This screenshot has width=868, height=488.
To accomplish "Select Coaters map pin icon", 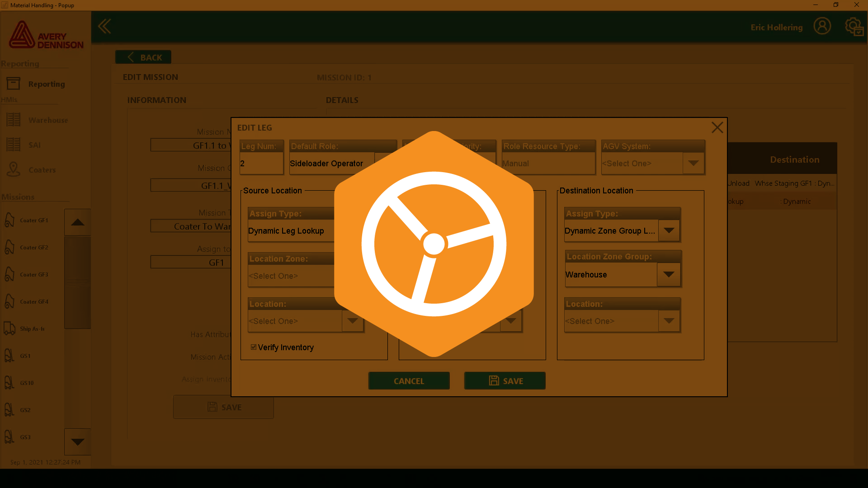I will pos(14,169).
